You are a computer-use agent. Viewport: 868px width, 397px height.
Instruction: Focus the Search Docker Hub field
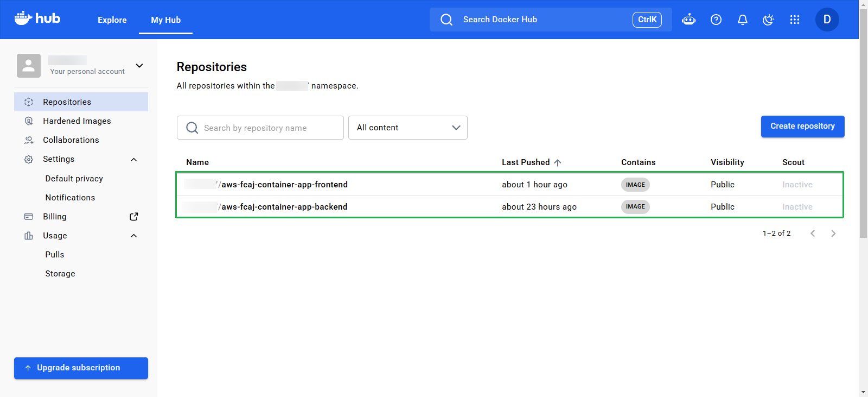pos(551,20)
